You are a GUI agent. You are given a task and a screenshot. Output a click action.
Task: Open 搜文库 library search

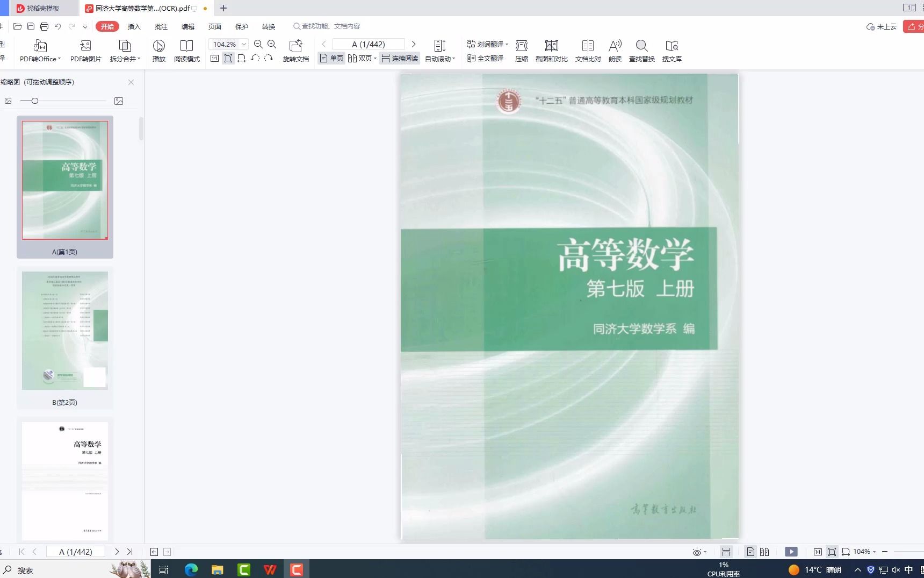[672, 51]
